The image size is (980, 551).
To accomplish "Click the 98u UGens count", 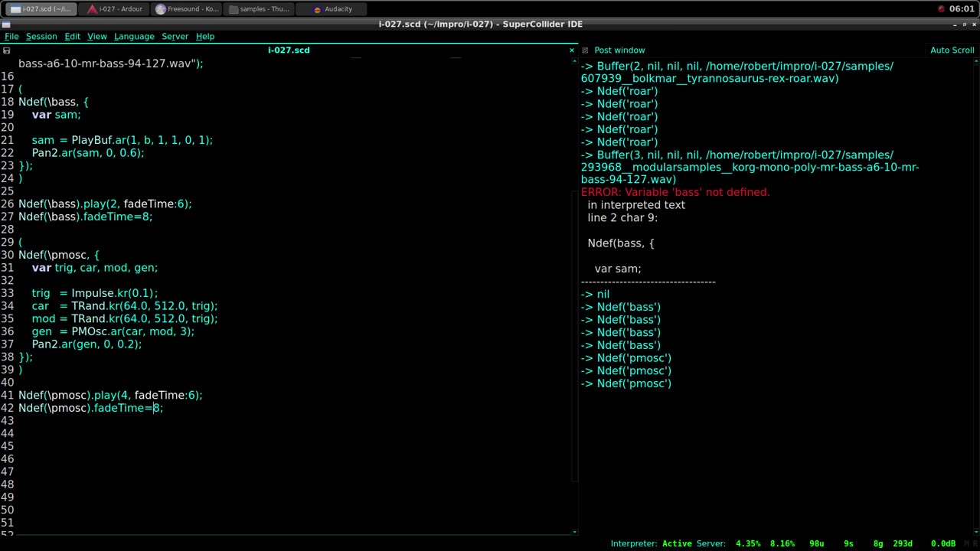I will click(x=816, y=543).
